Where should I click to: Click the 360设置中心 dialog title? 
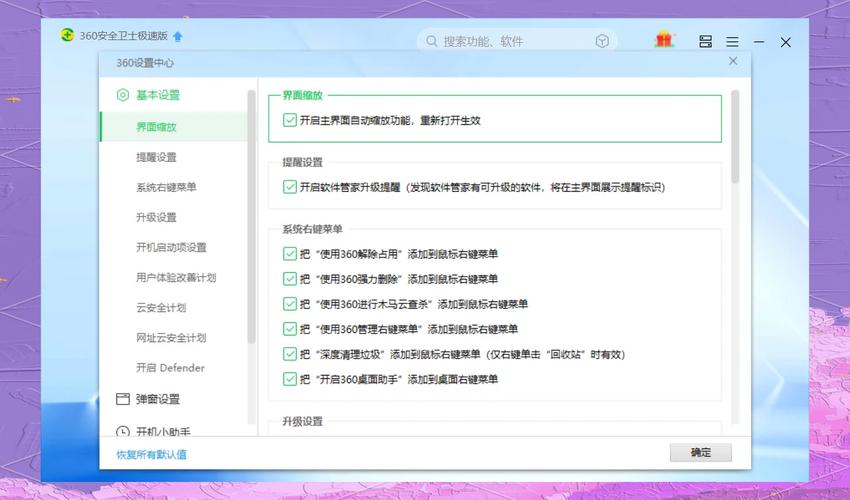tap(145, 63)
